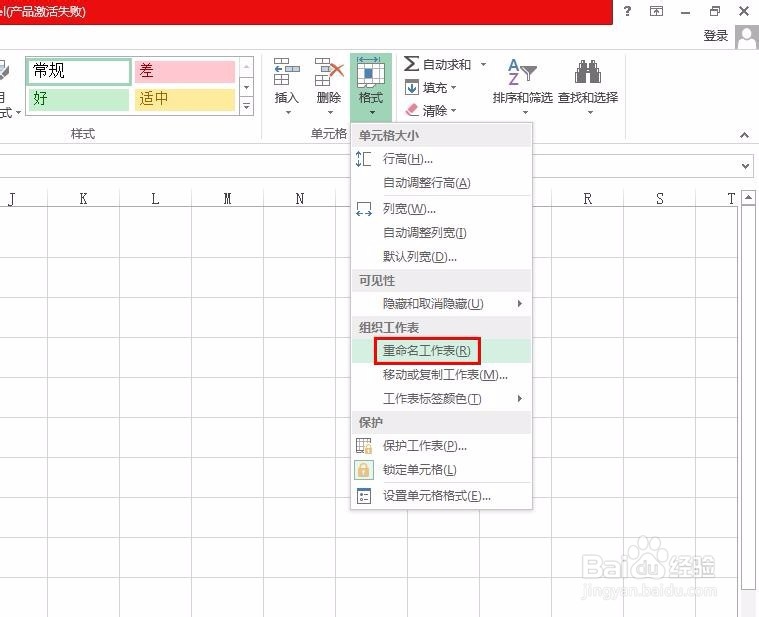The height and width of the screenshot is (617, 759).
Task: Select 自动调整列宽(I) option
Action: (441, 233)
